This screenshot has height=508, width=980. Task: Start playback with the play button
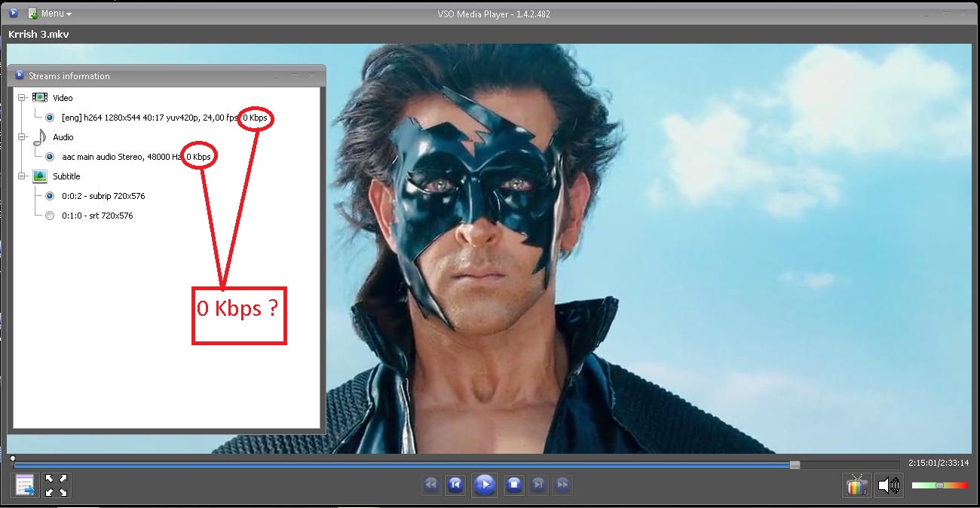[484, 485]
